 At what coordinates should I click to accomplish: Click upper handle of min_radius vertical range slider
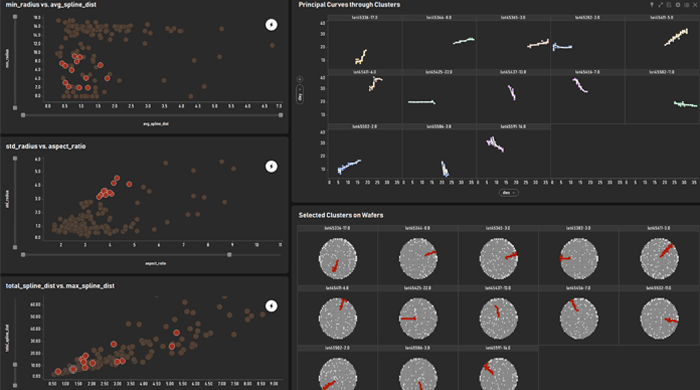click(x=15, y=17)
